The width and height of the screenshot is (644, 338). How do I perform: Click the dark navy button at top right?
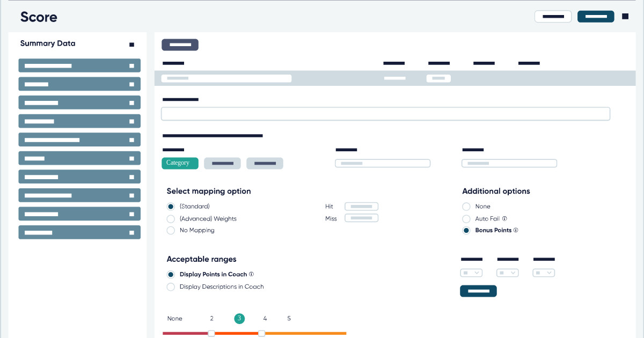point(596,16)
